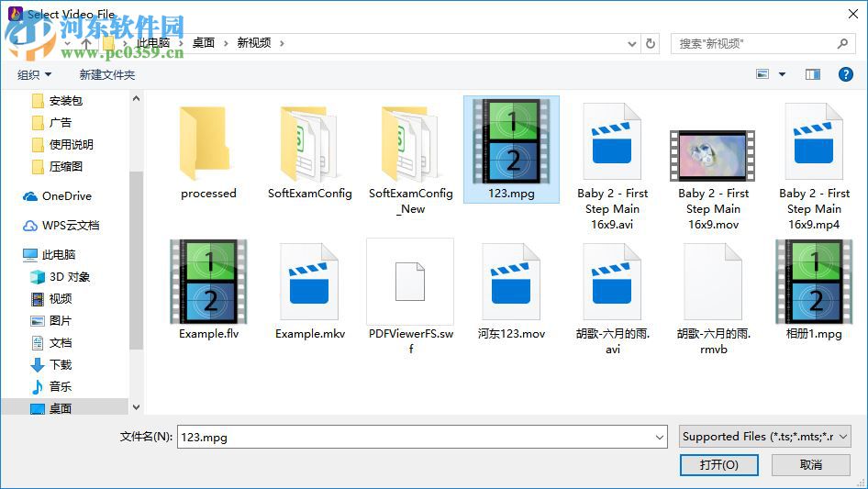Open the 组织 dropdown menu

point(34,74)
